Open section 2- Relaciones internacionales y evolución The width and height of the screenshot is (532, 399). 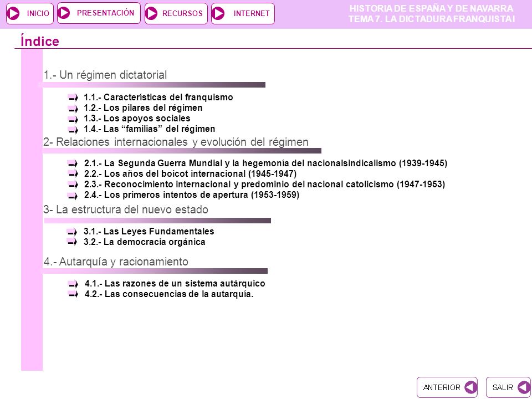176,142
